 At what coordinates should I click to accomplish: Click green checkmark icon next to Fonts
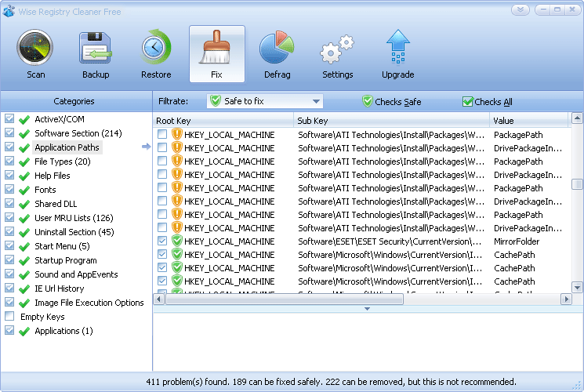24,191
